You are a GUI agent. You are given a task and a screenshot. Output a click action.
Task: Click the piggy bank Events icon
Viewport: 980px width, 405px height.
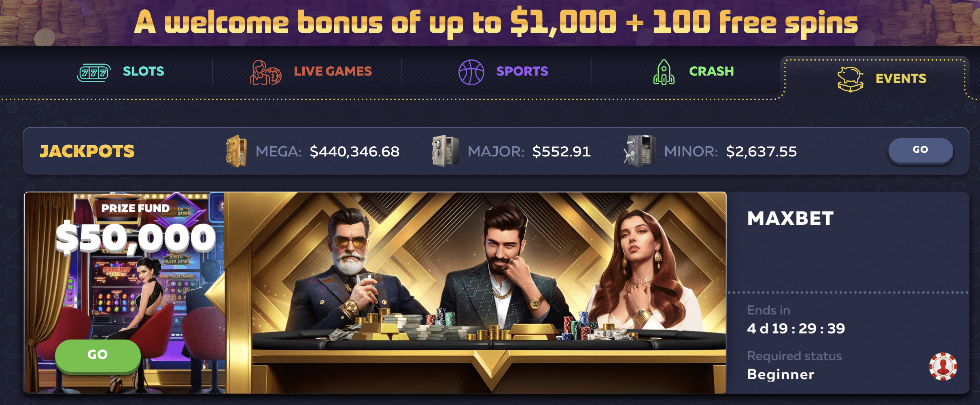point(850,79)
